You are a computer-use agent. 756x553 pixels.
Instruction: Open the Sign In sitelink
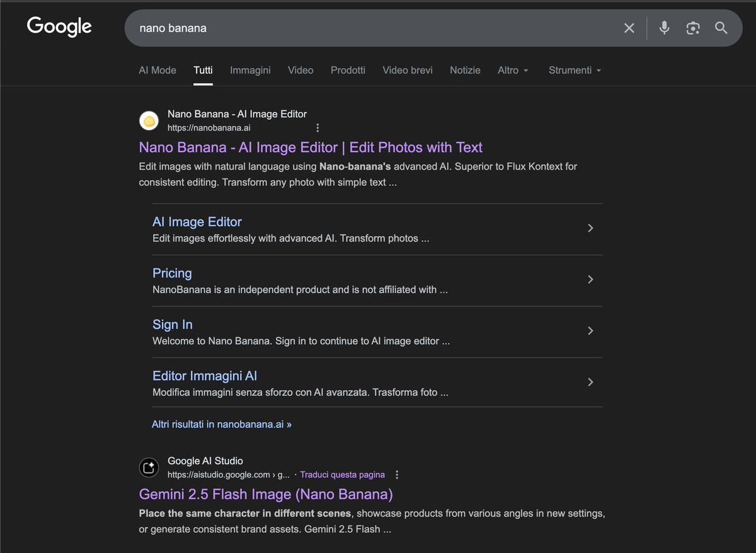[173, 325]
